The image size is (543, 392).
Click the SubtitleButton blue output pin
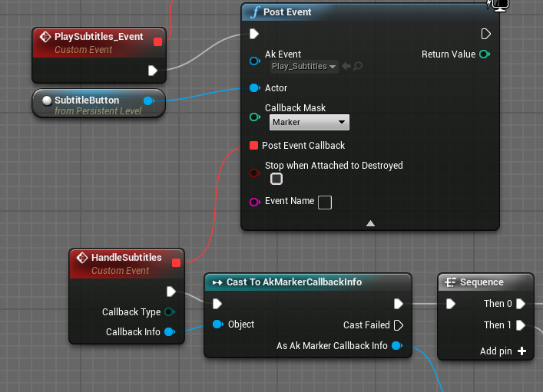[x=149, y=100]
